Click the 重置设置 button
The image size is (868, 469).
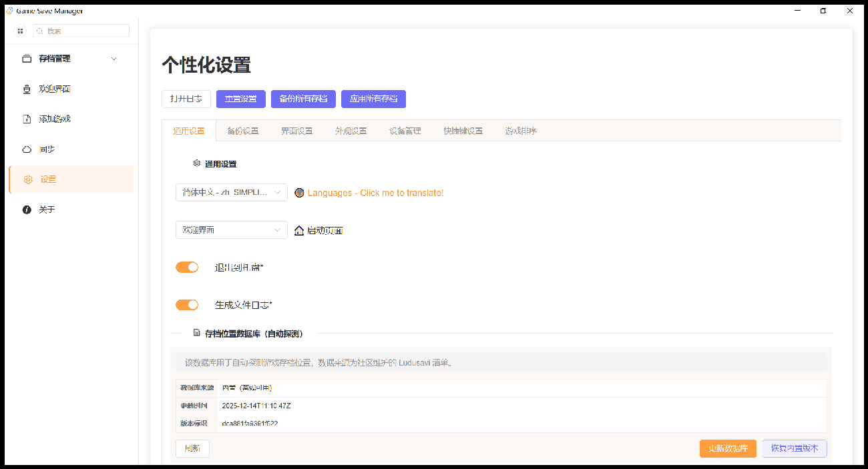pyautogui.click(x=241, y=99)
